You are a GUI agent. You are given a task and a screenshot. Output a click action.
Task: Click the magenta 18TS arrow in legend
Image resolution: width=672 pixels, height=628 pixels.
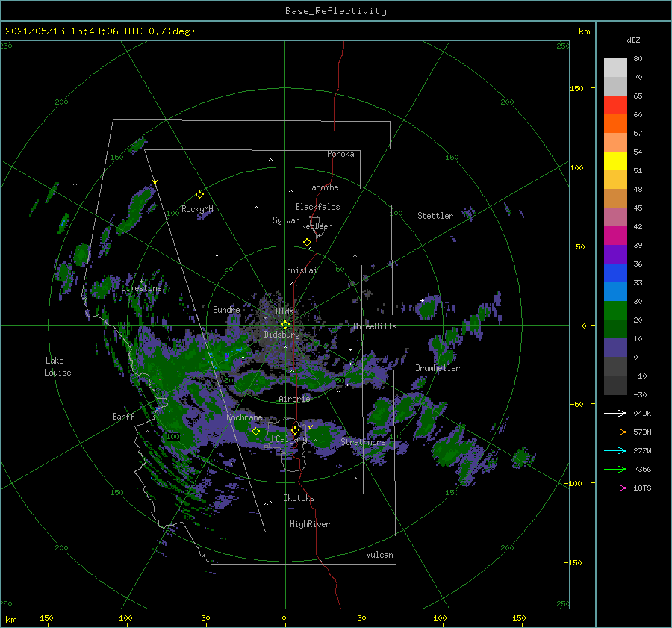point(615,488)
